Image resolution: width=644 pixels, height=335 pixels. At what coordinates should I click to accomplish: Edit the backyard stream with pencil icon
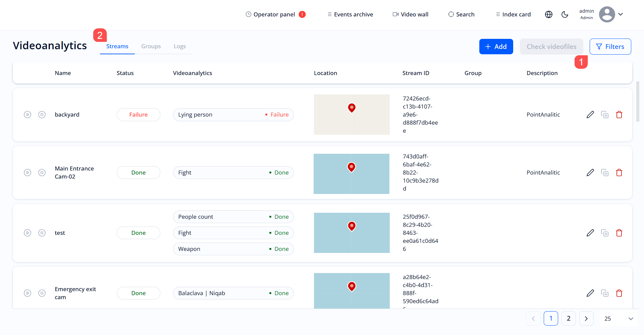[x=590, y=115]
